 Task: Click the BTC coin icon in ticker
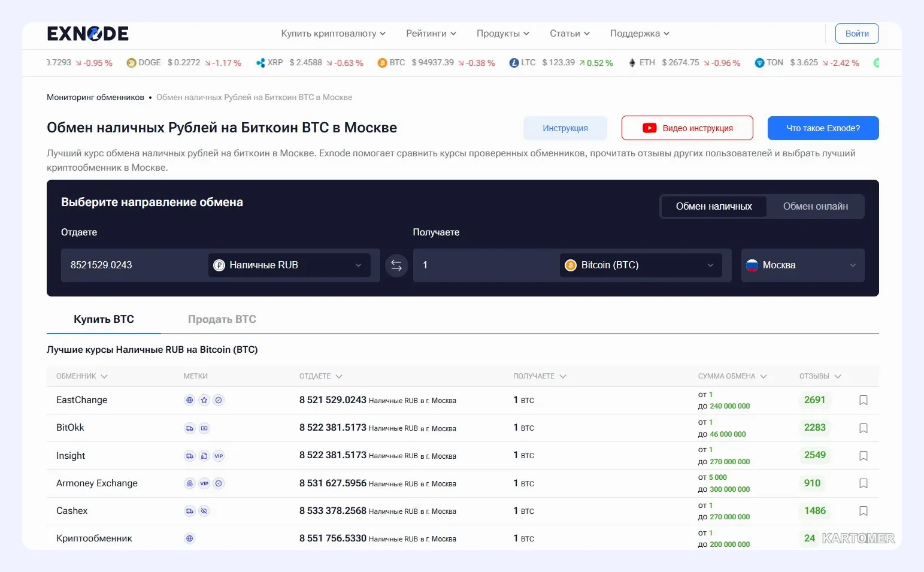pyautogui.click(x=382, y=63)
